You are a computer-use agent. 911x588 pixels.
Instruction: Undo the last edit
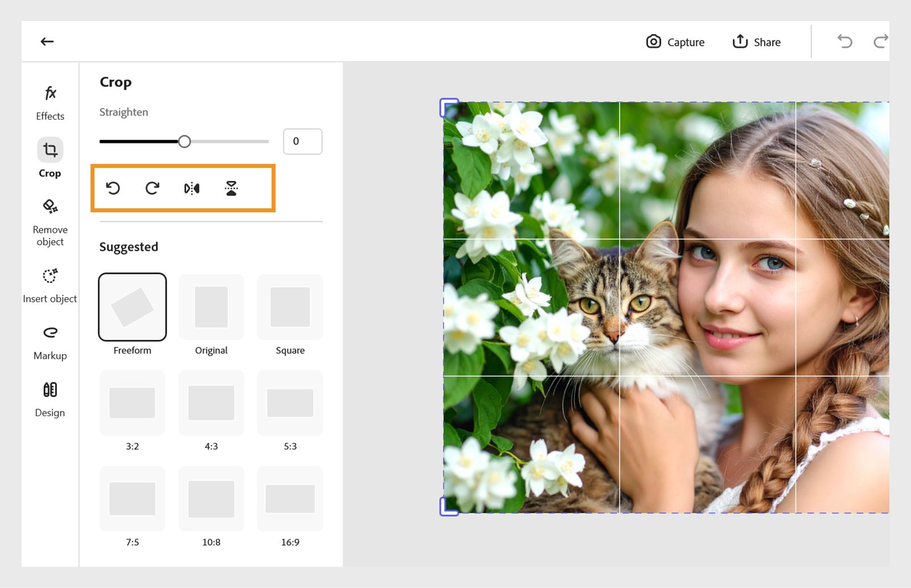coord(844,41)
